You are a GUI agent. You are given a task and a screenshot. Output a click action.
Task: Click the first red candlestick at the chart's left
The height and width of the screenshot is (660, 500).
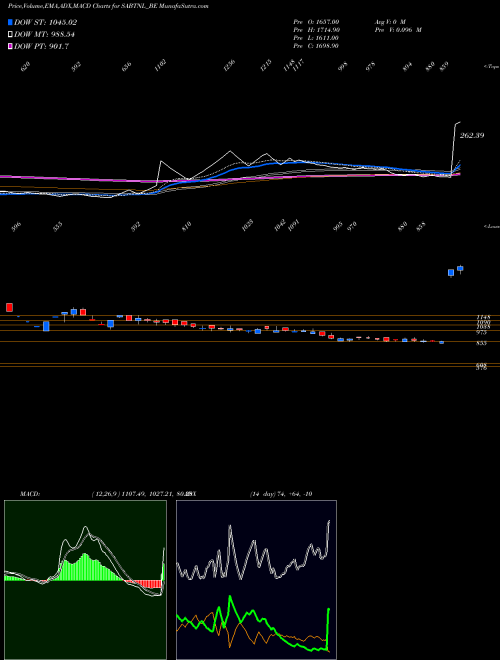pos(9,307)
